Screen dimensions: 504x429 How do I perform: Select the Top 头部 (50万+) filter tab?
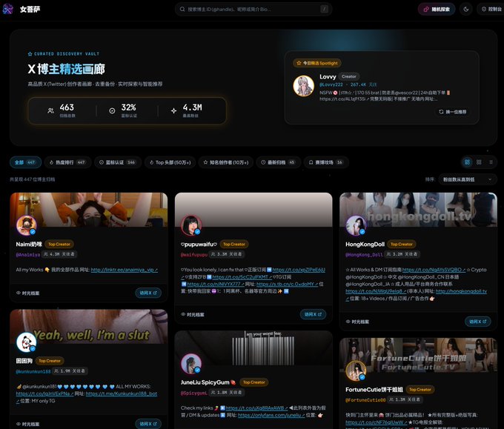pyautogui.click(x=170, y=162)
